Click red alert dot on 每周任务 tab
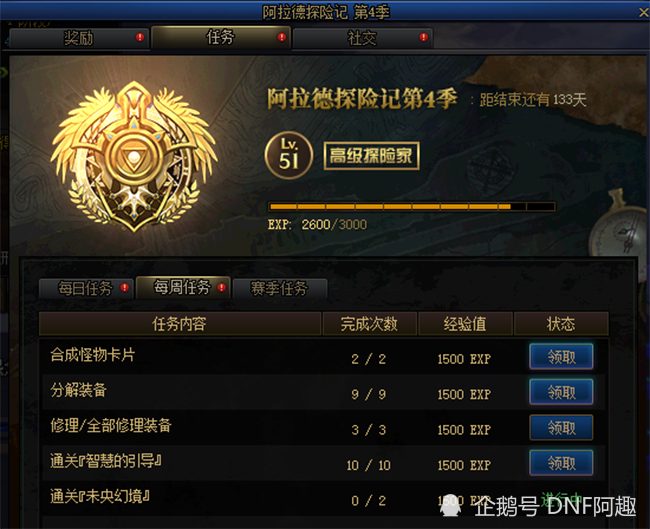650x529 pixels. point(222,287)
